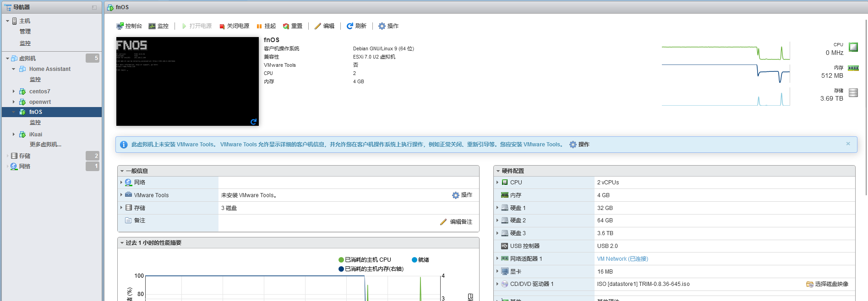Reset the VM with 重置

293,26
